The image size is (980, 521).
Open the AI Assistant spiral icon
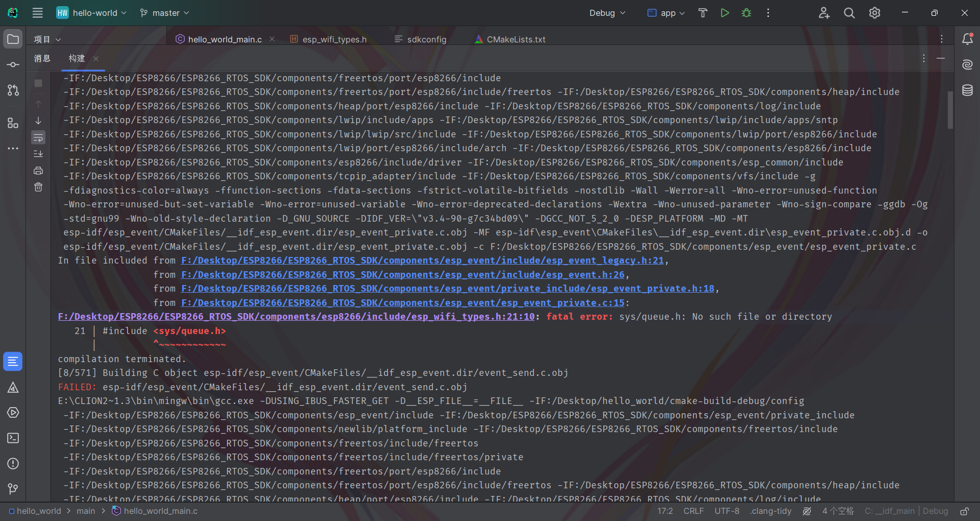(x=967, y=64)
